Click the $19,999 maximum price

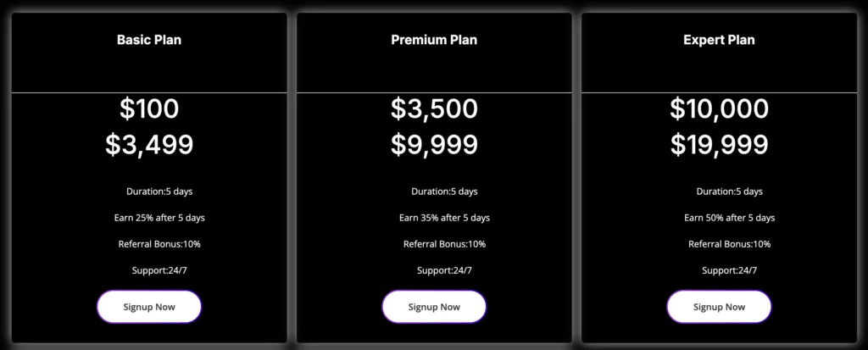tap(719, 145)
